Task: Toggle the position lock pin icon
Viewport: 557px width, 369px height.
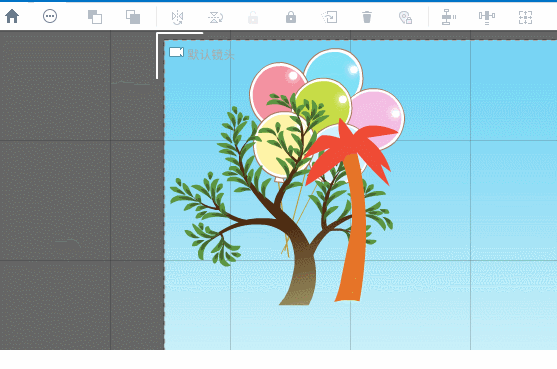Action: [x=405, y=17]
